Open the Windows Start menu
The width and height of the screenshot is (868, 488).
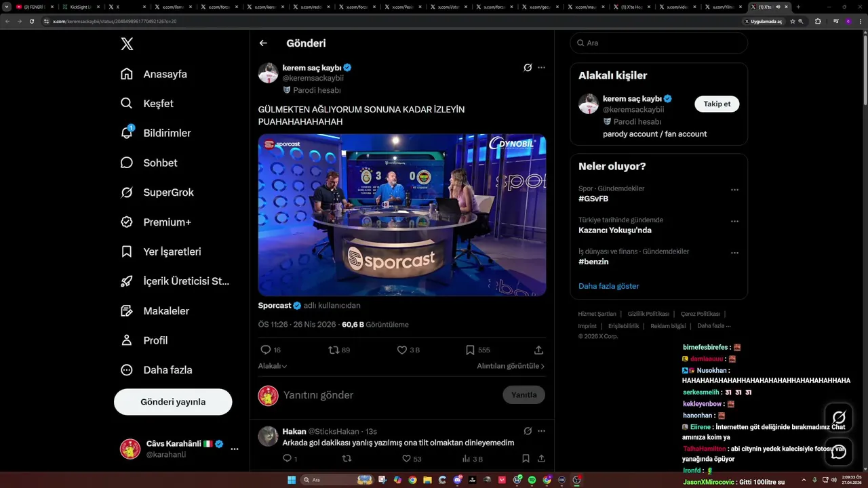(x=292, y=480)
